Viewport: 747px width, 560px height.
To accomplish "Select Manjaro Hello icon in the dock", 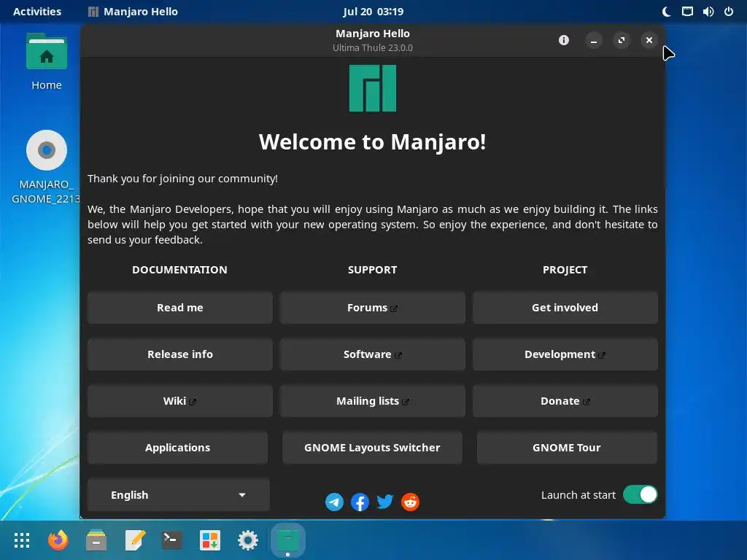I will tap(287, 540).
